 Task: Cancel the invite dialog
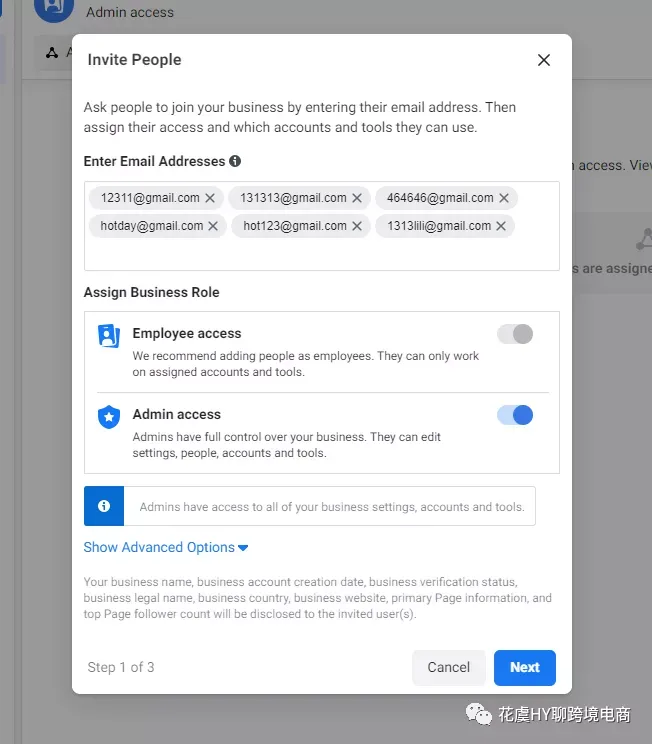click(x=448, y=668)
